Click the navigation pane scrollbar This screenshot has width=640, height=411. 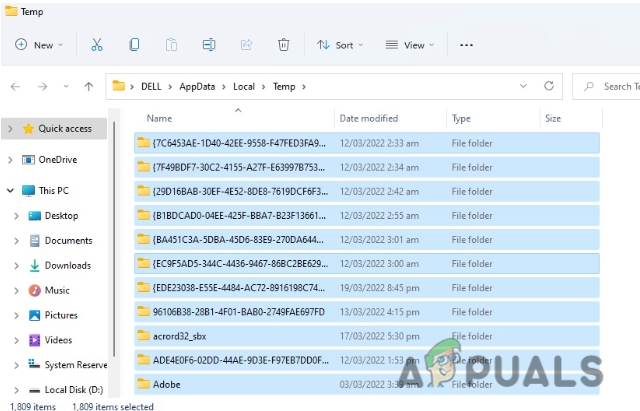(114, 239)
